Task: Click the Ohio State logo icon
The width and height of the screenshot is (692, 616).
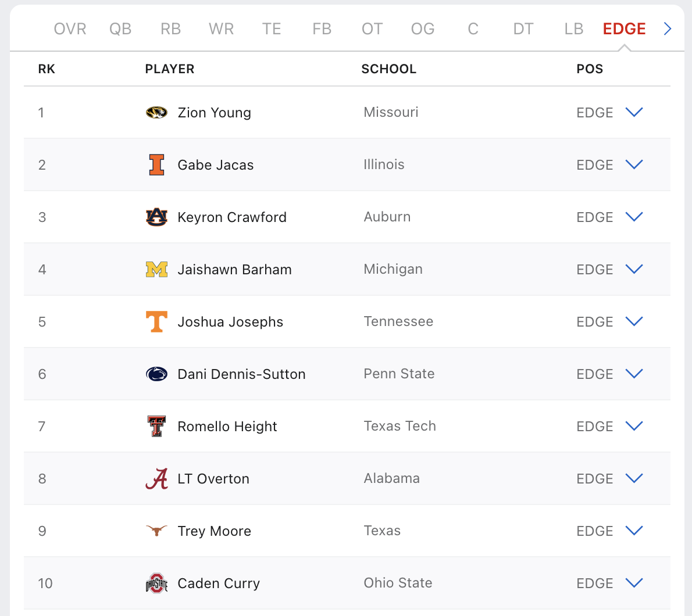Action: pos(156,583)
